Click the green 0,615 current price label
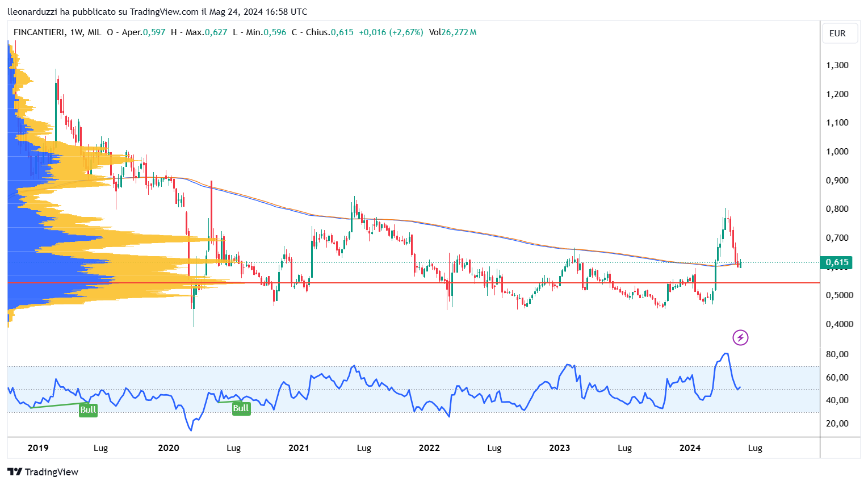Viewport: 868px width, 485px height. pos(837,262)
